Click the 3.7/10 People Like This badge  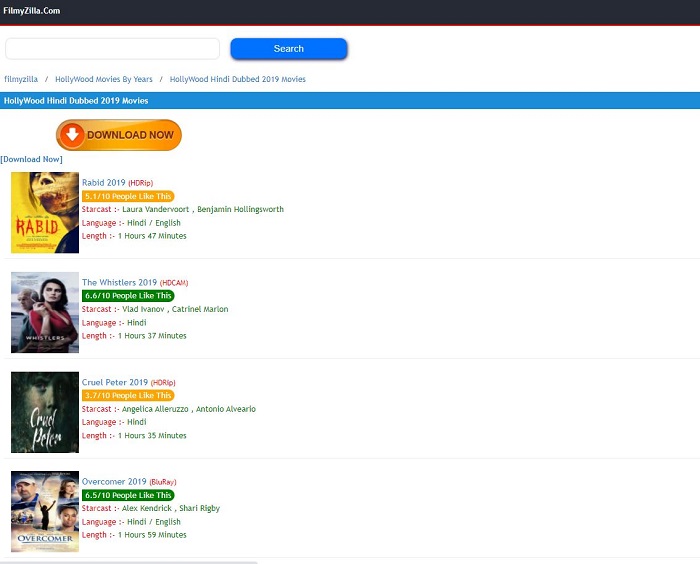tap(128, 396)
